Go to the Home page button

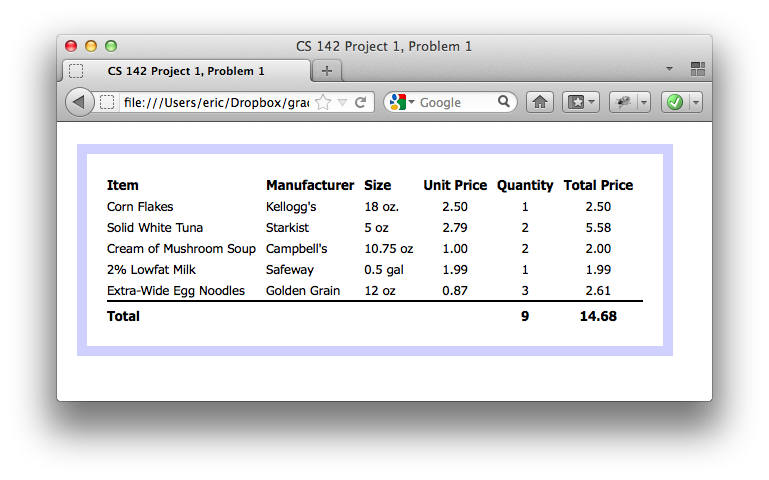click(x=539, y=102)
